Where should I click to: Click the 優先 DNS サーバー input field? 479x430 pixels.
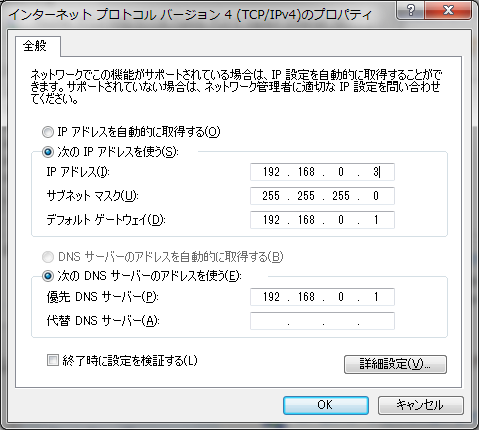pyautogui.click(x=322, y=297)
